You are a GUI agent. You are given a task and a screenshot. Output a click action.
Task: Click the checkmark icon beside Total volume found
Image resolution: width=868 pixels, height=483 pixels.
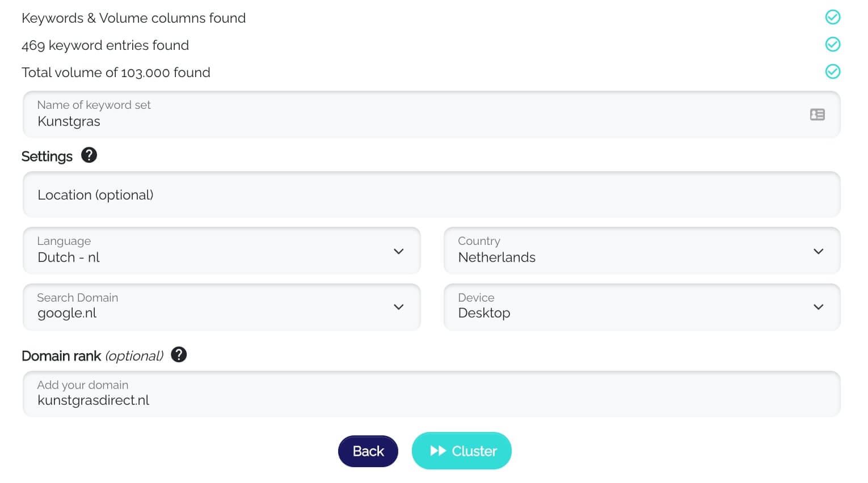(832, 71)
